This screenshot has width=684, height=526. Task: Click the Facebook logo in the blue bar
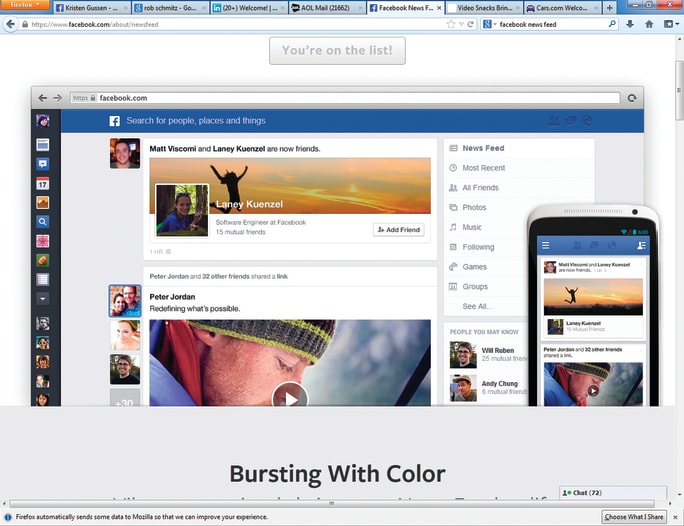[114, 121]
